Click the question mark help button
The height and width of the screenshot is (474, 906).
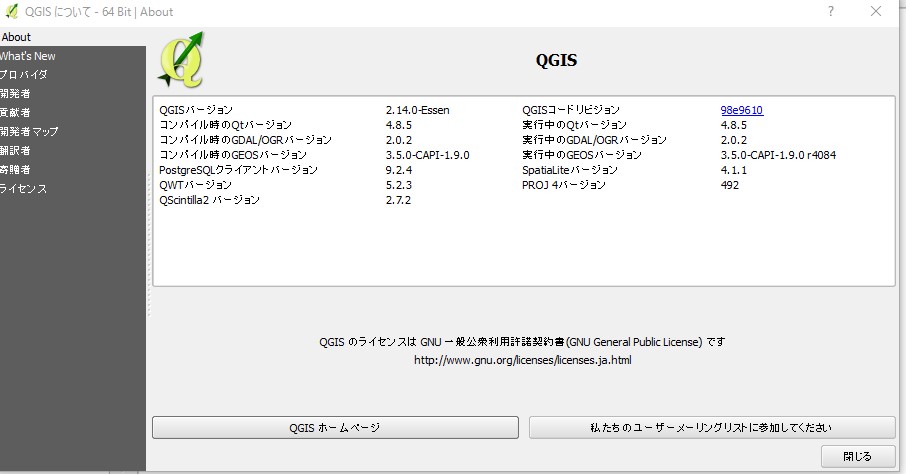830,11
